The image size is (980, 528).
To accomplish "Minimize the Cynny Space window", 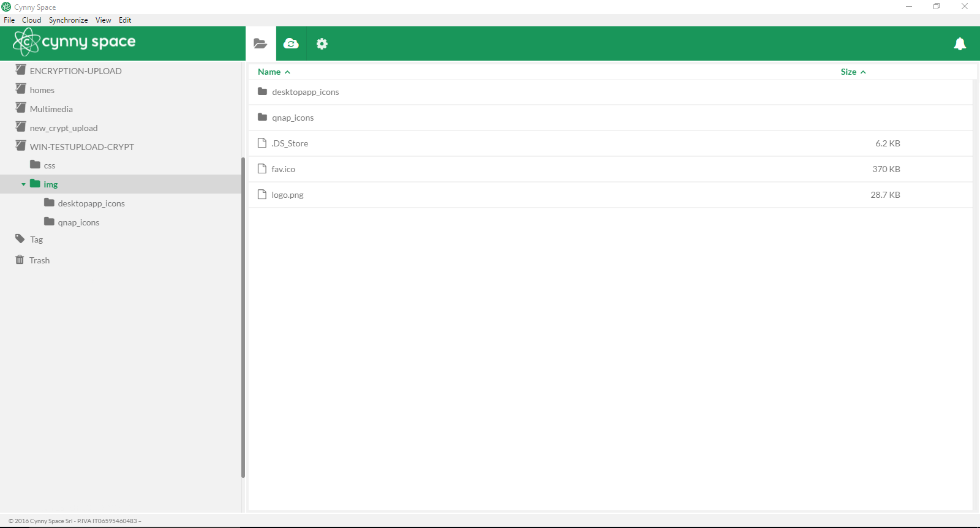I will point(909,7).
